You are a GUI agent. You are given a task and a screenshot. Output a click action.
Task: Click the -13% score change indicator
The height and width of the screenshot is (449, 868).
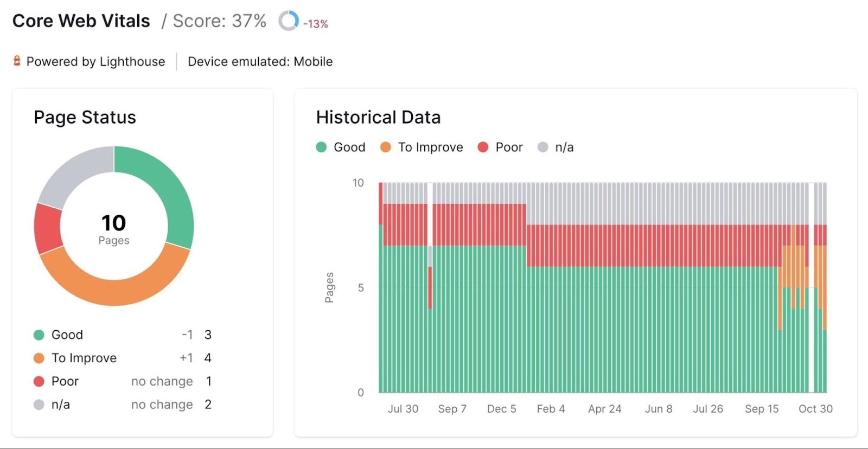pos(316,24)
